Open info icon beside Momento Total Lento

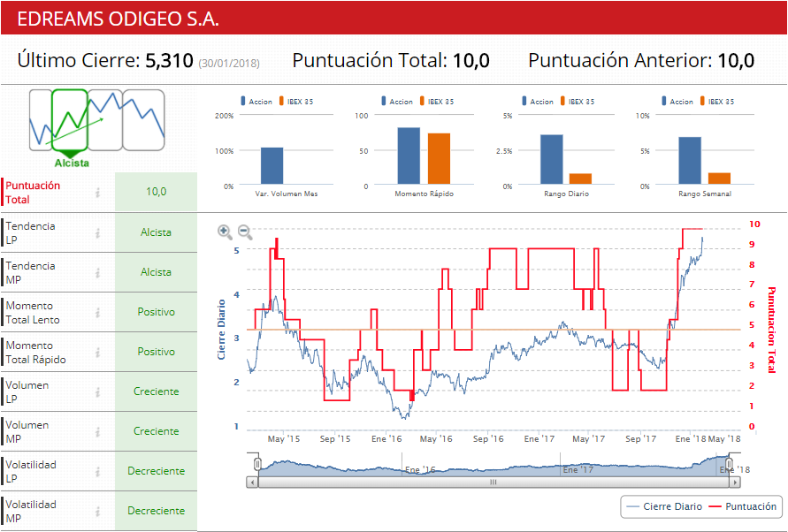(x=98, y=313)
